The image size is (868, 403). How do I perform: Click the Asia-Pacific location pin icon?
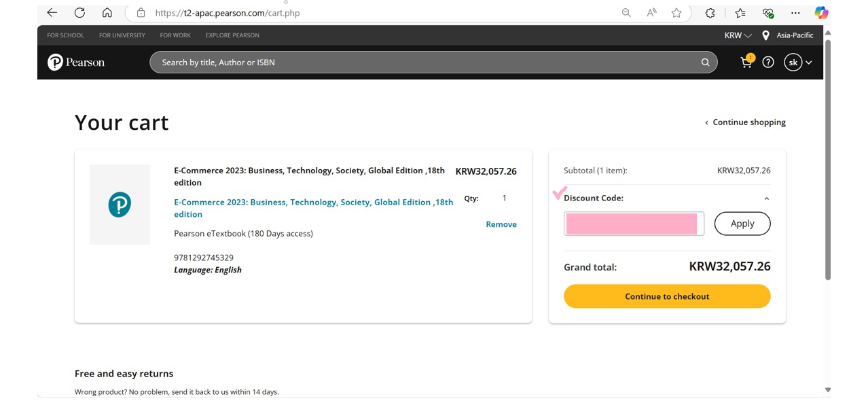765,35
